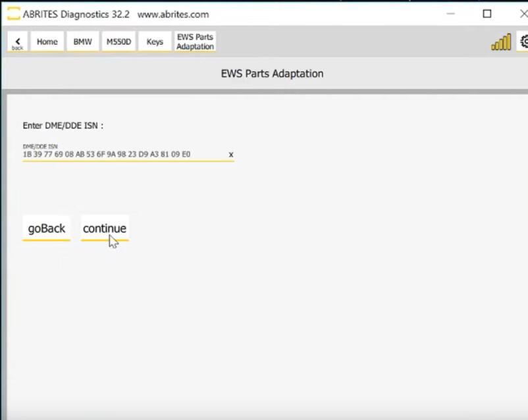Click the EWS Parts Adaptation page heading
Image resolution: width=528 pixels, height=420 pixels.
tap(272, 74)
